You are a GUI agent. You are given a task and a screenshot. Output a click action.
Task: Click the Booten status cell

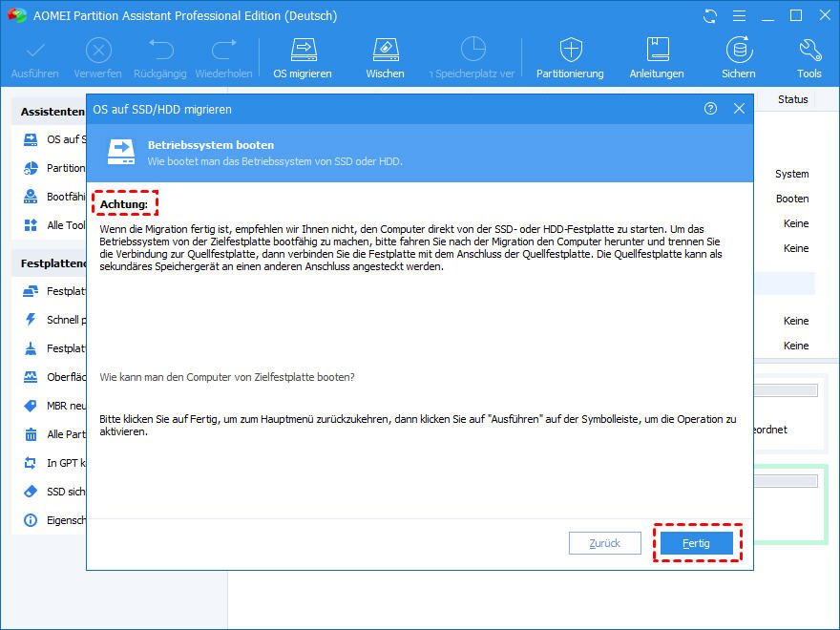792,199
